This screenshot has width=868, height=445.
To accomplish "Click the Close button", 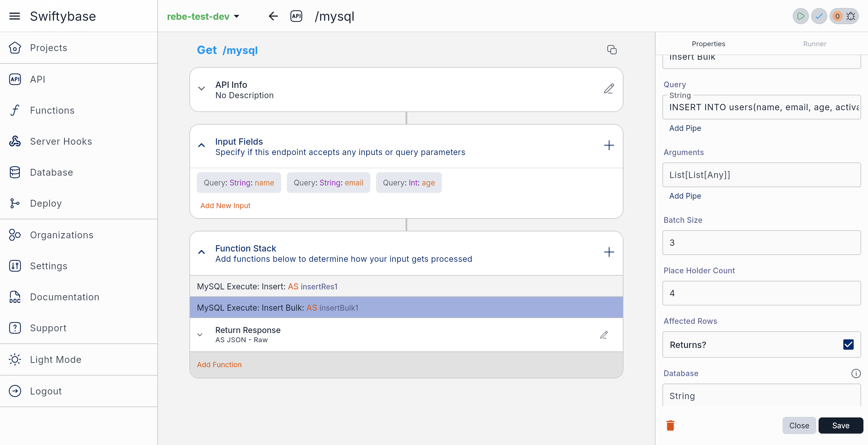I will tap(799, 425).
